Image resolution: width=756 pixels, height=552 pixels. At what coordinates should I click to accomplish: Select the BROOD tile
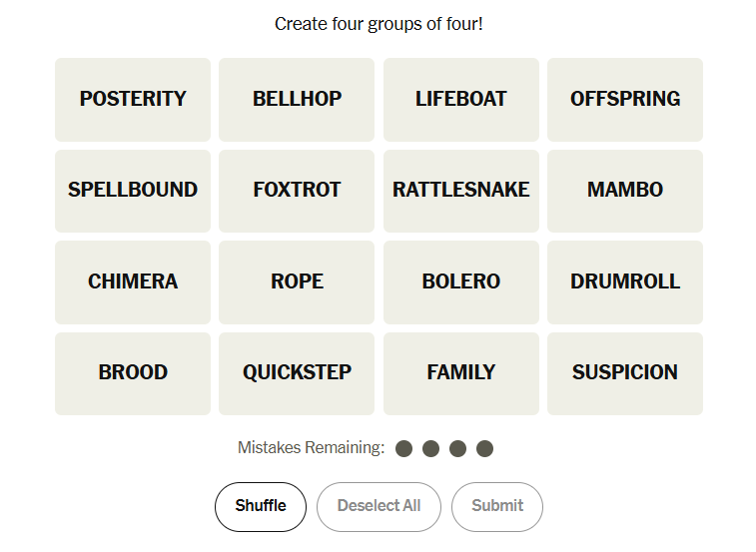click(x=133, y=372)
